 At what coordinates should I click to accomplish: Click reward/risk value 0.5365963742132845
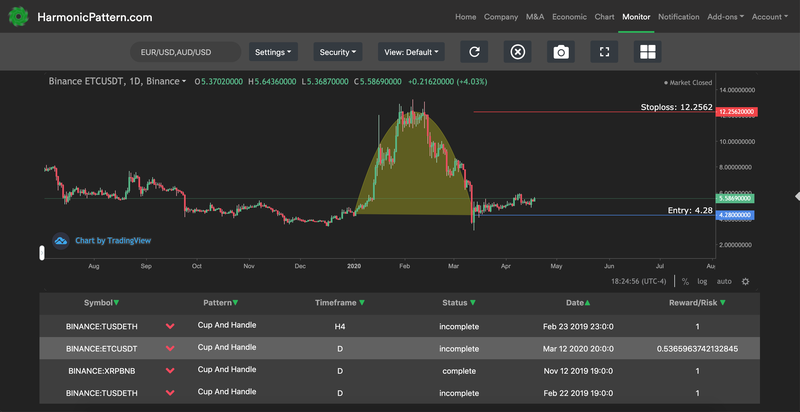697,349
